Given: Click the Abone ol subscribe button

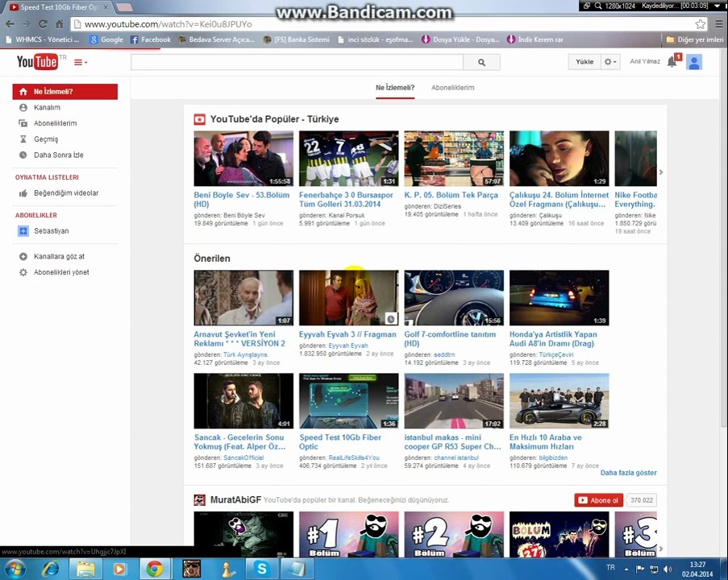Looking at the screenshot, I should click(x=598, y=500).
